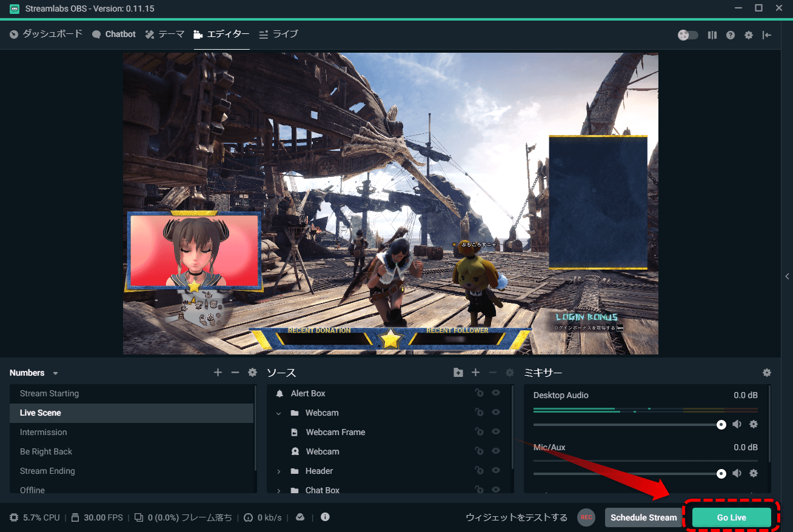The width and height of the screenshot is (793, 532).
Task: Click Schedule Stream button
Action: point(644,517)
